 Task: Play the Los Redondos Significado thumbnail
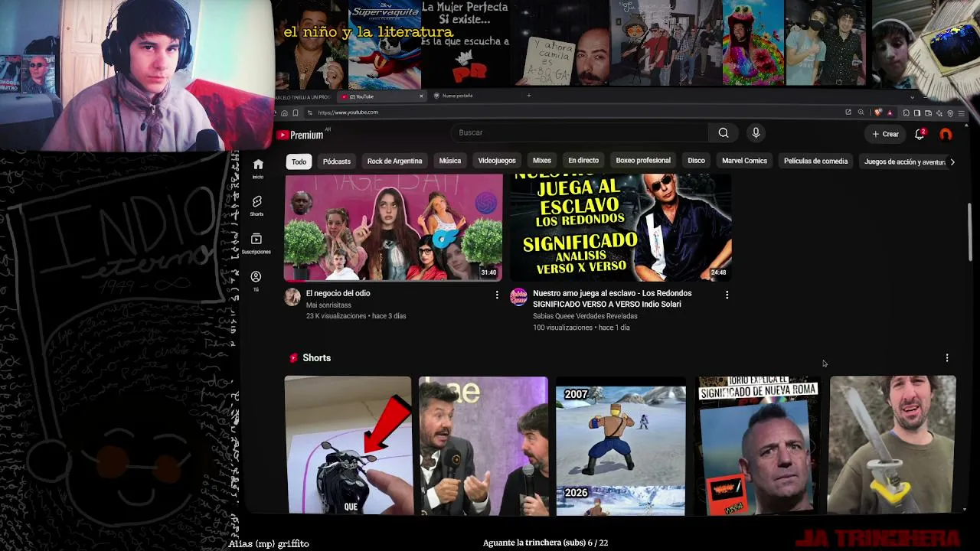(x=621, y=227)
